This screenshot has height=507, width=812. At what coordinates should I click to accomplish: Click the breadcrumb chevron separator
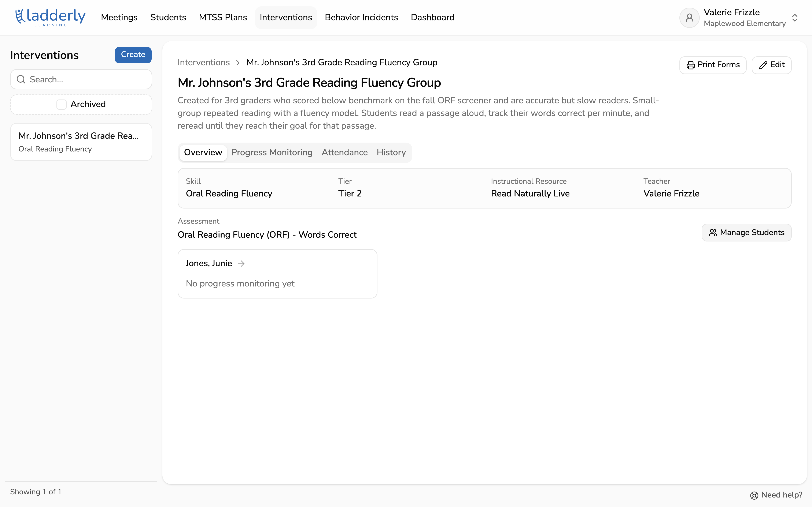(238, 63)
